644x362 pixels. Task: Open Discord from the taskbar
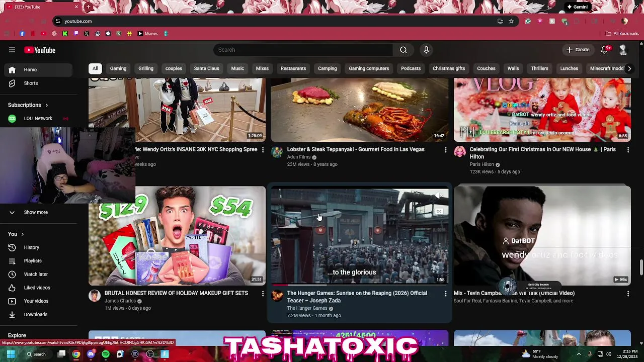(91, 354)
